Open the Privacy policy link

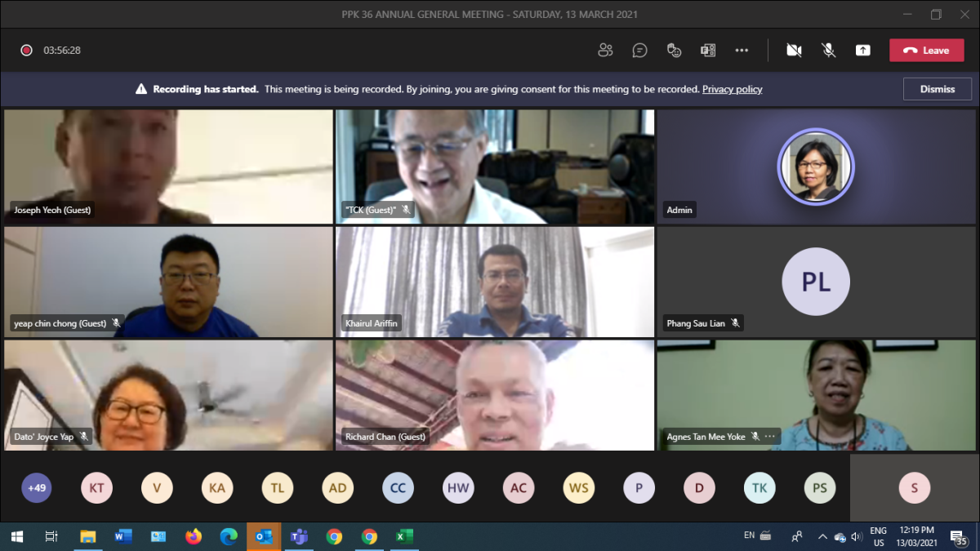[732, 89]
